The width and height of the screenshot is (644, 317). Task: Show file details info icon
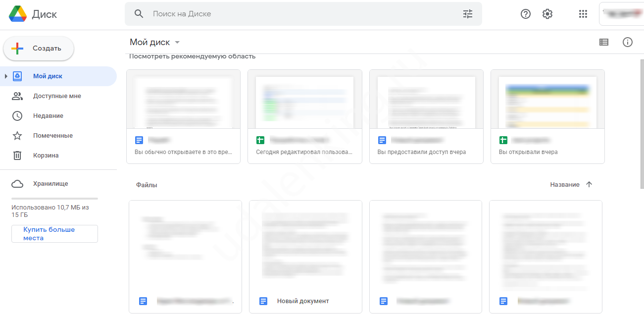(x=628, y=42)
